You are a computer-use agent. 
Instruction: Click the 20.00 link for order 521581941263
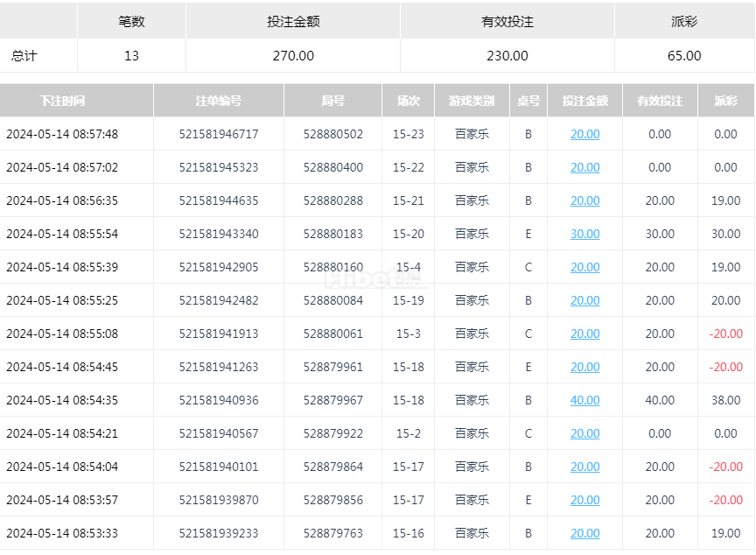(584, 367)
